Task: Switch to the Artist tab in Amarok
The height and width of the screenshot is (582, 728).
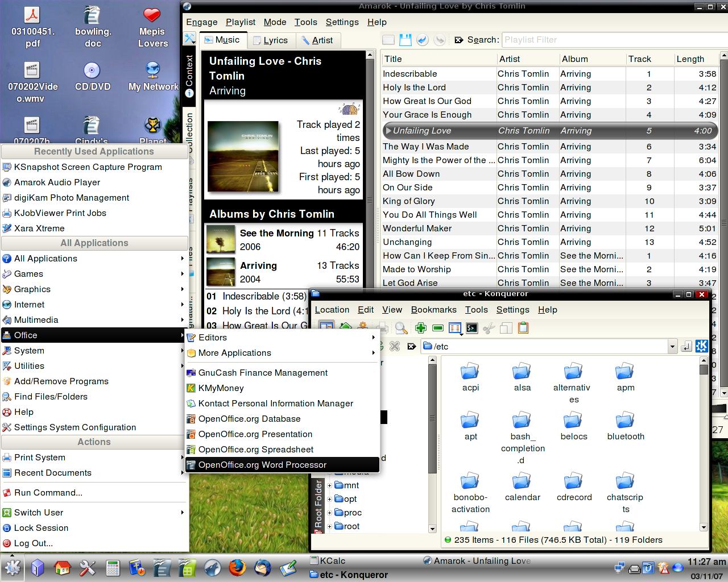Action: [317, 40]
